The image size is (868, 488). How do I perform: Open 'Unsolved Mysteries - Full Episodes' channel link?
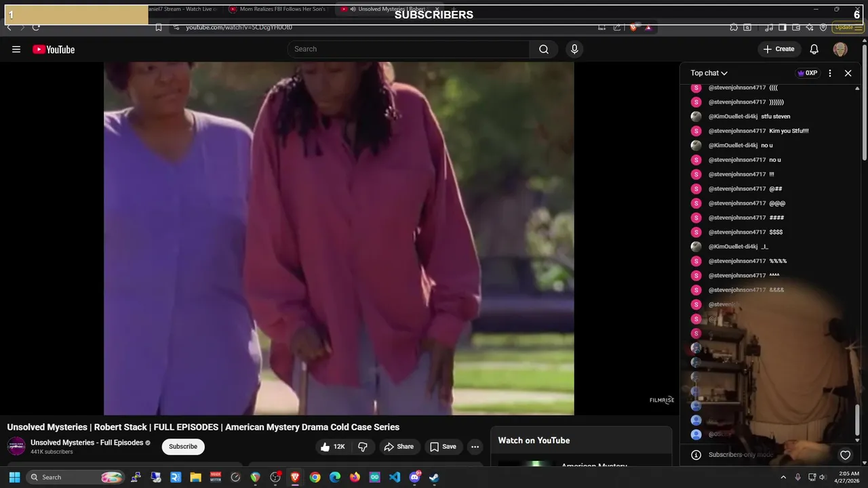pyautogui.click(x=87, y=443)
